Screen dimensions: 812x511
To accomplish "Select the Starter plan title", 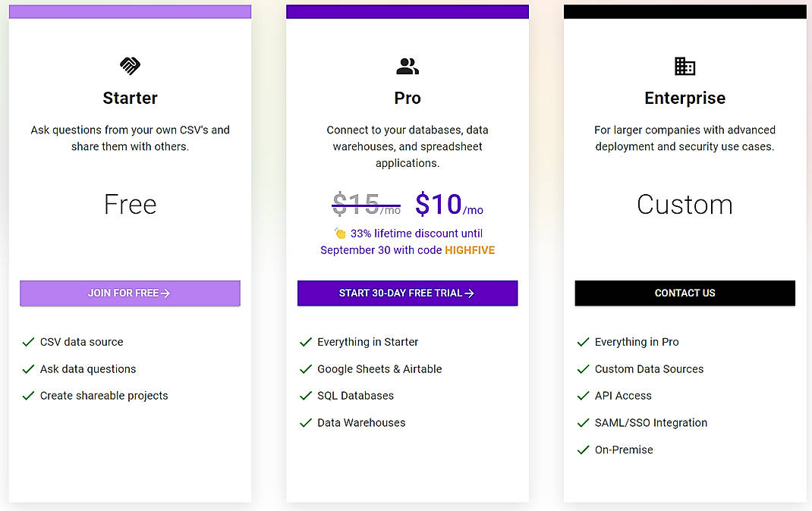I will (129, 98).
